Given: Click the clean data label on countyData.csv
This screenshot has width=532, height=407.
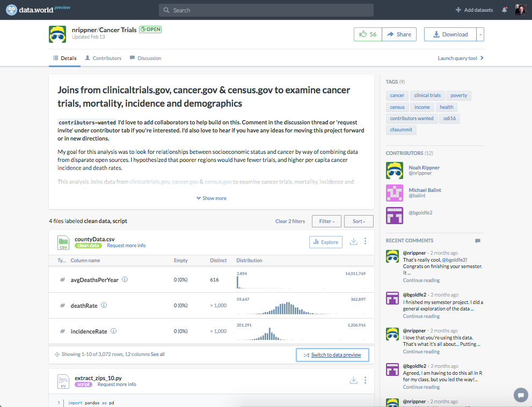Looking at the screenshot, I should [88, 246].
